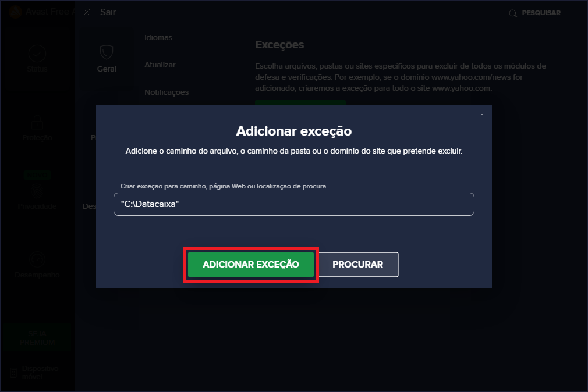Open the Desempenho gauge icon
Screen dimensions: 588x392
click(x=37, y=259)
